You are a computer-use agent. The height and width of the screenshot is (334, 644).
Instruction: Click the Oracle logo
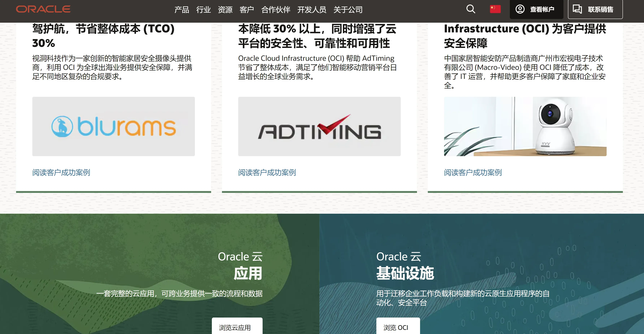43,9
